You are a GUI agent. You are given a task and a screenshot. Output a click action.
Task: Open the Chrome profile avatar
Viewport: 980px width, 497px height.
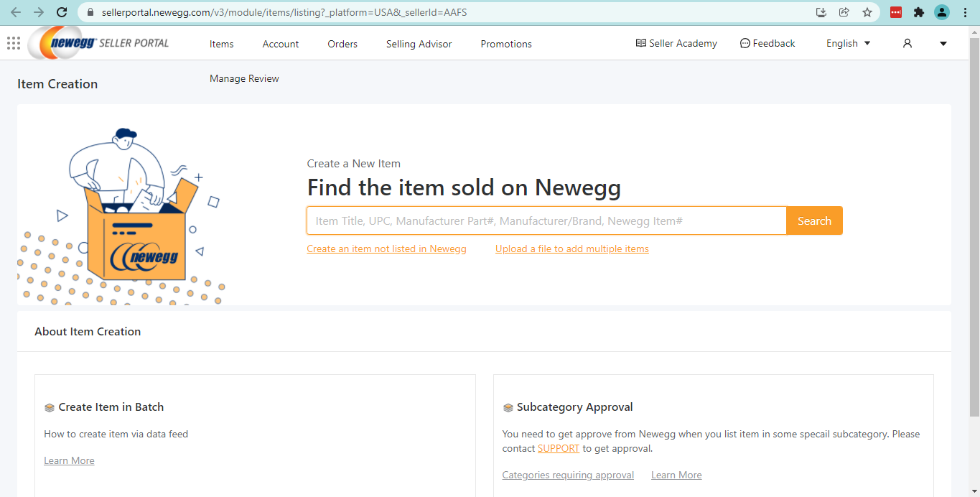[942, 12]
